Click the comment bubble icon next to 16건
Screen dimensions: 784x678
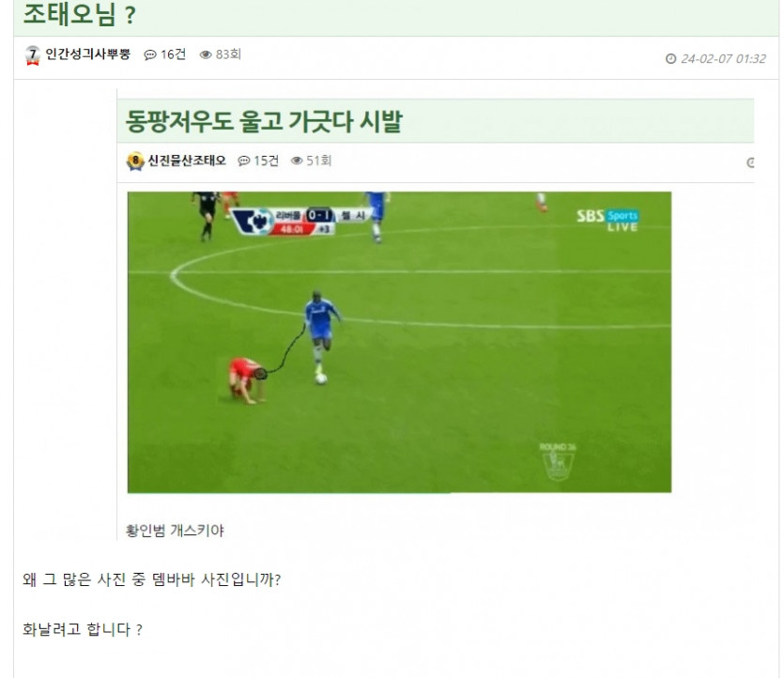click(150, 55)
